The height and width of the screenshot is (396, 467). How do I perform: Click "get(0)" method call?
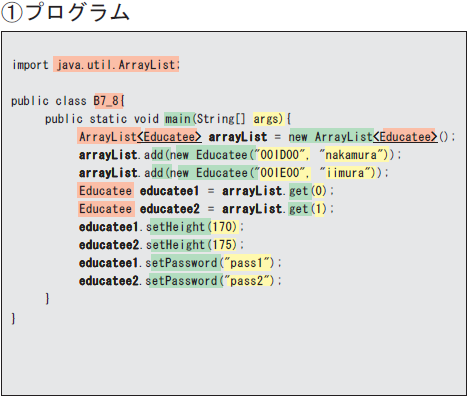pyautogui.click(x=308, y=191)
